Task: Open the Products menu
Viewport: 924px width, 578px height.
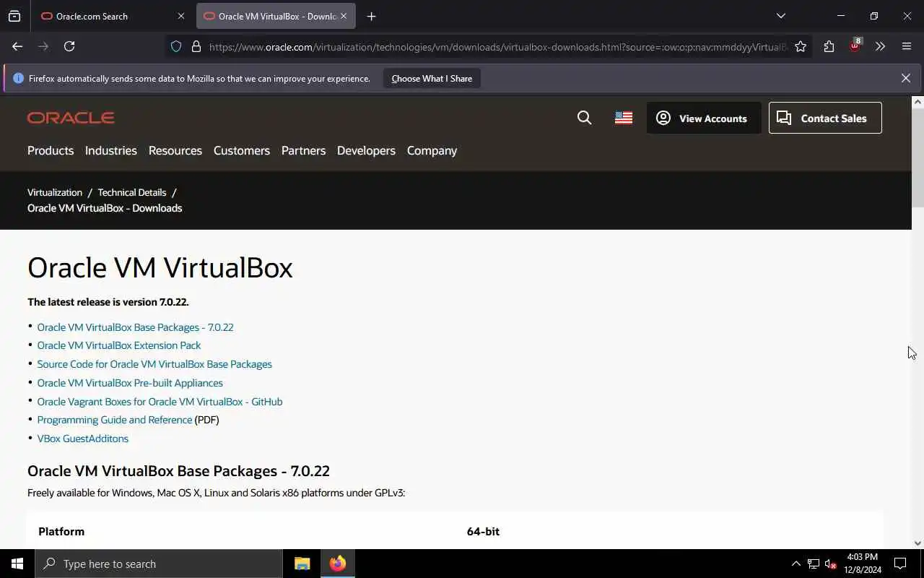Action: pos(51,150)
